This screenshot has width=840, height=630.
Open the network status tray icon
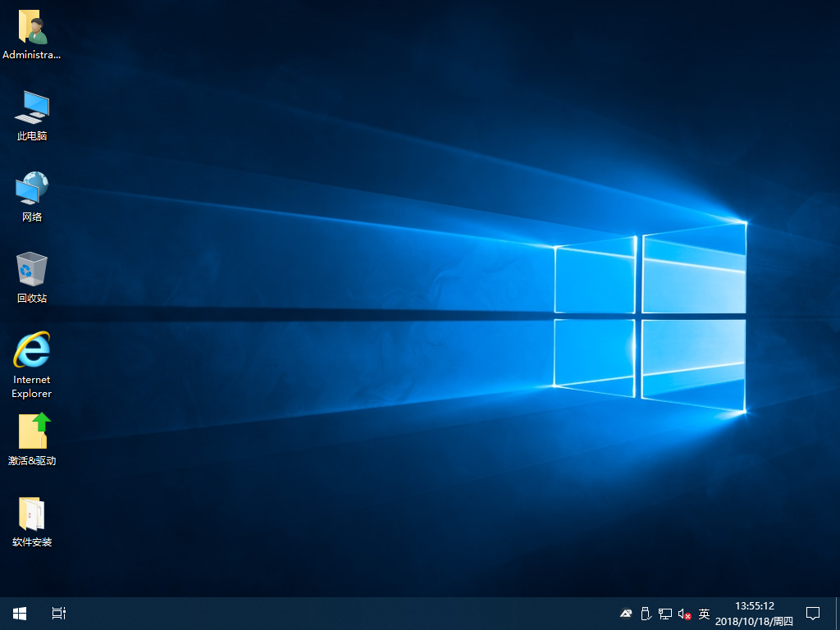click(x=664, y=613)
